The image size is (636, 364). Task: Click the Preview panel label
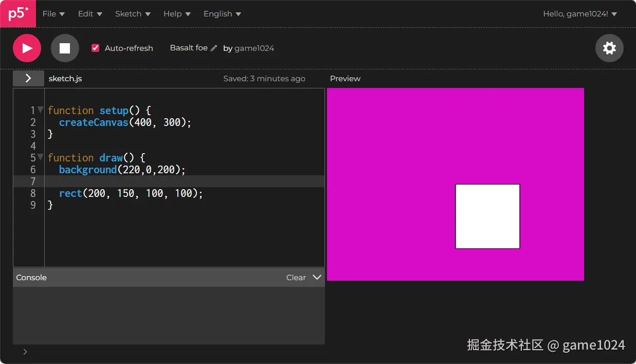(x=345, y=79)
